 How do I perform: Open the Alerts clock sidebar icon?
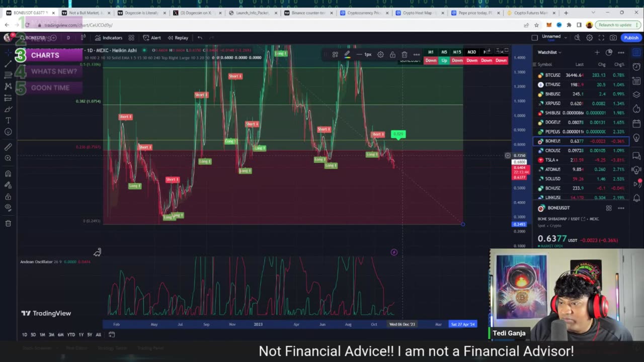[x=636, y=66]
